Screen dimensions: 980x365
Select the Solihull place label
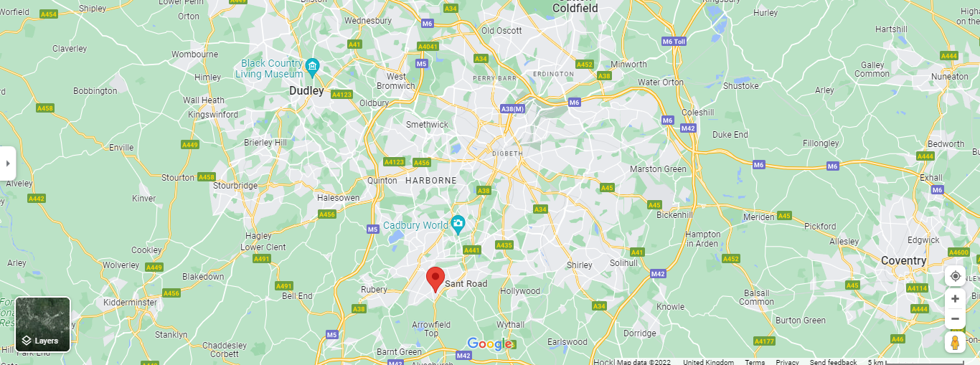point(623,263)
